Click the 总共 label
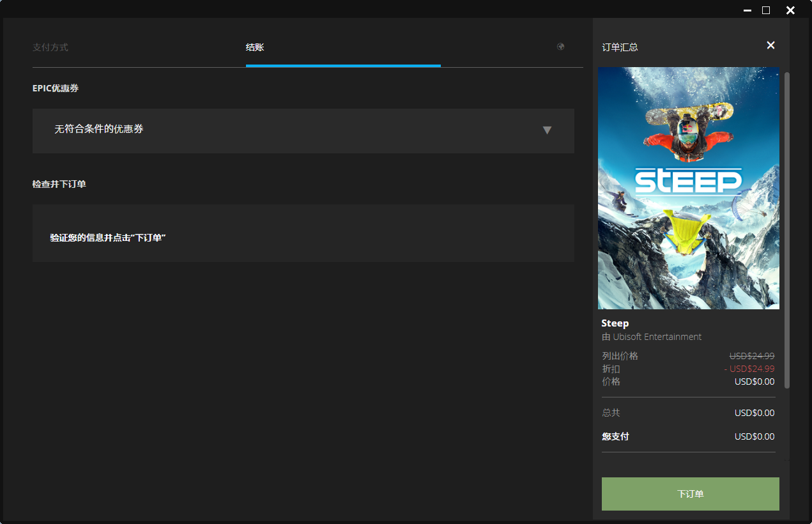 (611, 413)
